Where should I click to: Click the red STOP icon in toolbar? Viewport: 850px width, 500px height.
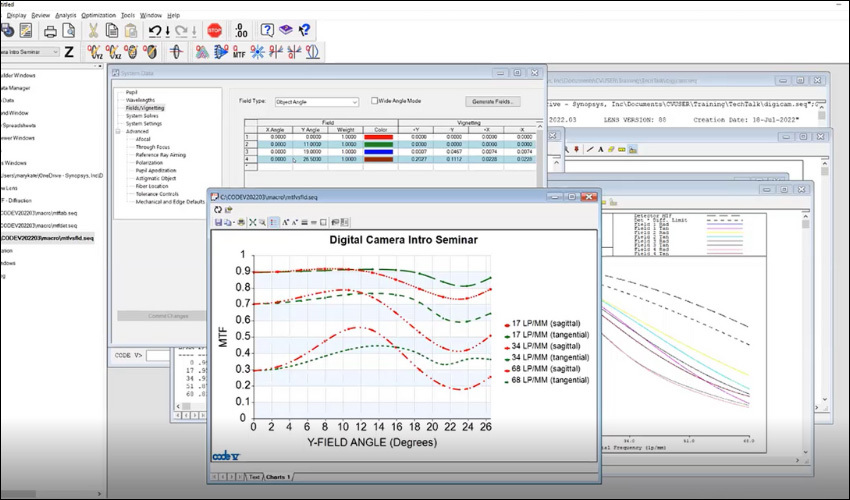[214, 31]
